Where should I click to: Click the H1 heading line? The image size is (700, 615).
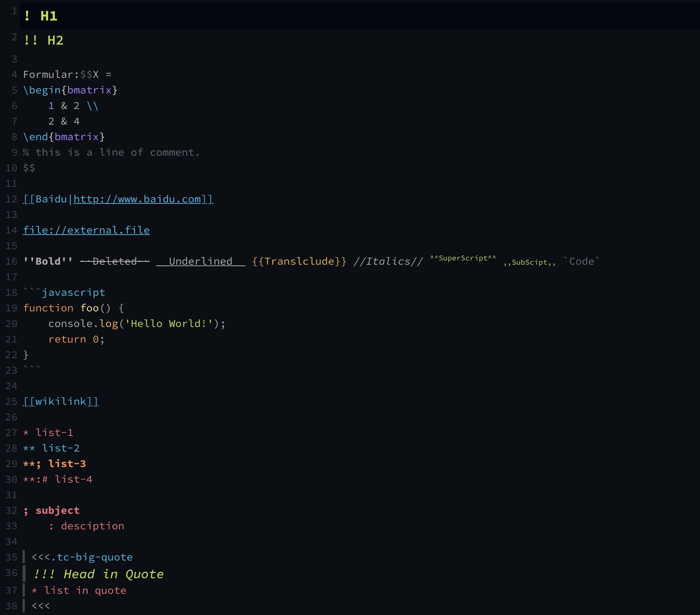(x=48, y=16)
